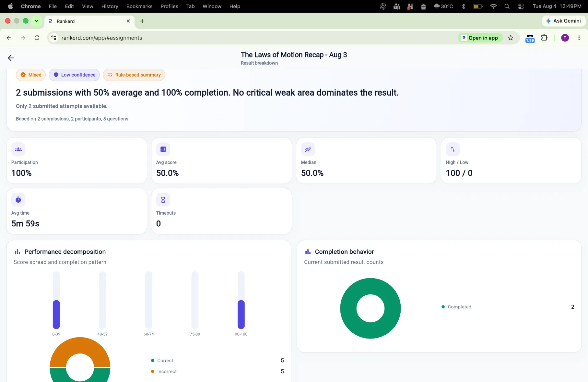
Task: Click the Open in app button
Action: (480, 38)
